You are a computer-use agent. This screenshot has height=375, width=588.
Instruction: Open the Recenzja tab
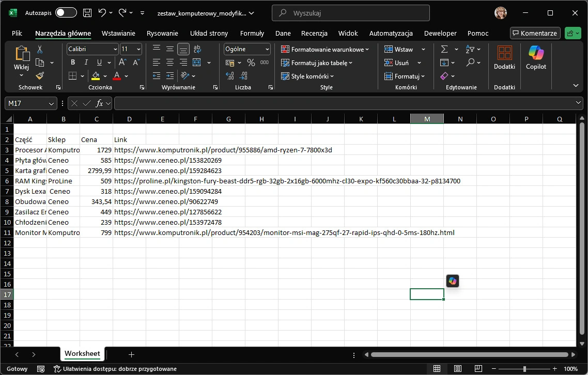click(x=314, y=34)
